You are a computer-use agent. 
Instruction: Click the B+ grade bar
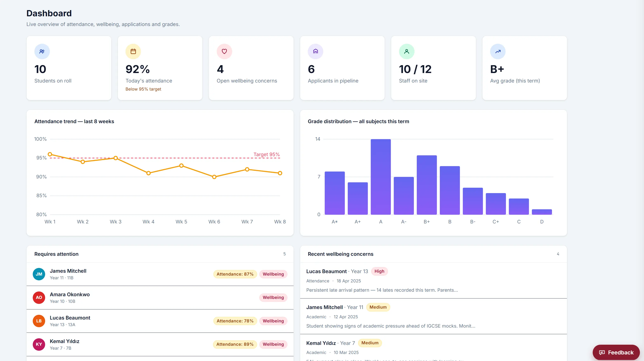[427, 185]
